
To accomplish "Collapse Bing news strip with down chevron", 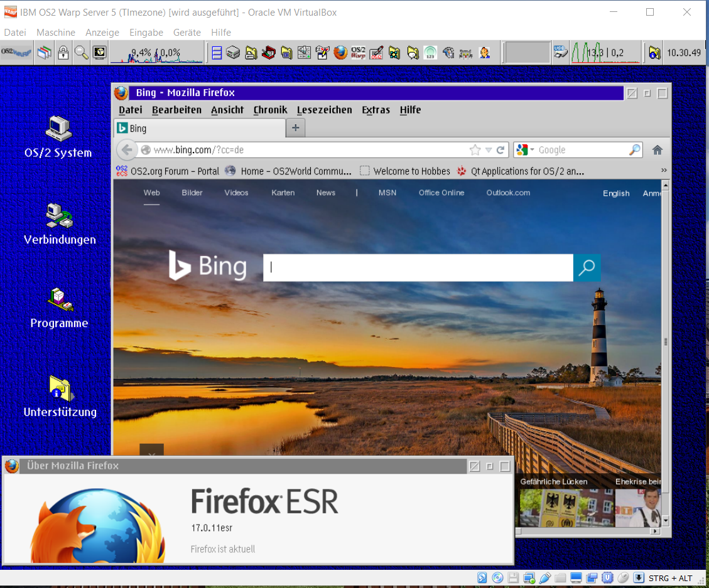I will tap(152, 451).
